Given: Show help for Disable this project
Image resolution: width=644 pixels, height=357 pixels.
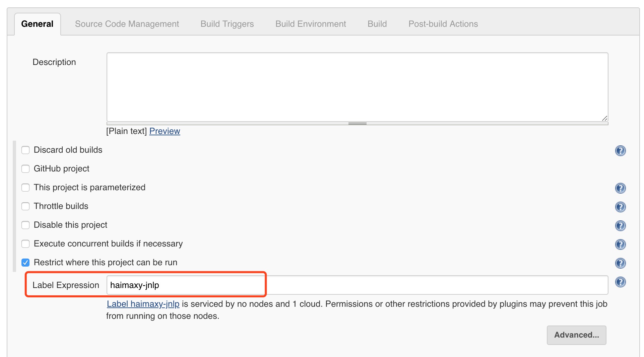Looking at the screenshot, I should 620,226.
